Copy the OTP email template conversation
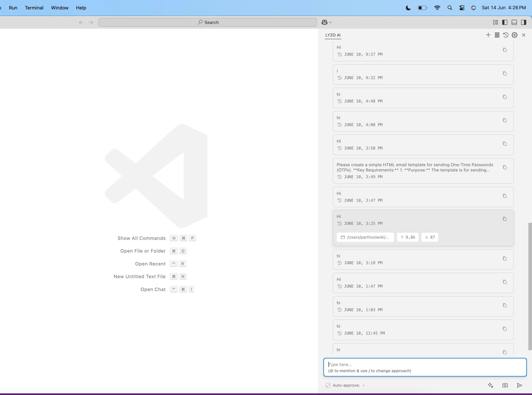Viewport: 532px width, 395px height. [x=505, y=167]
